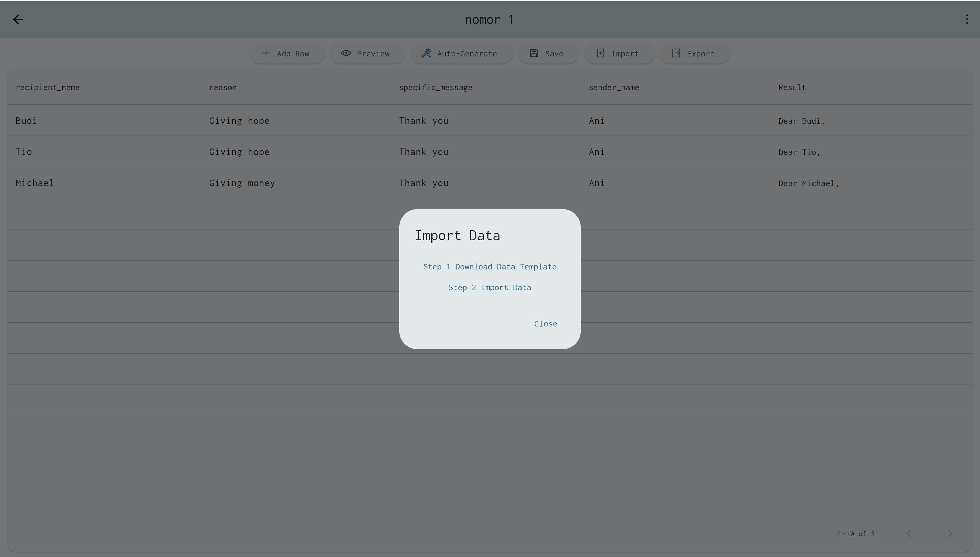Click the 1-10 of 3 pagination text
This screenshot has height=557, width=980.
[x=856, y=534]
